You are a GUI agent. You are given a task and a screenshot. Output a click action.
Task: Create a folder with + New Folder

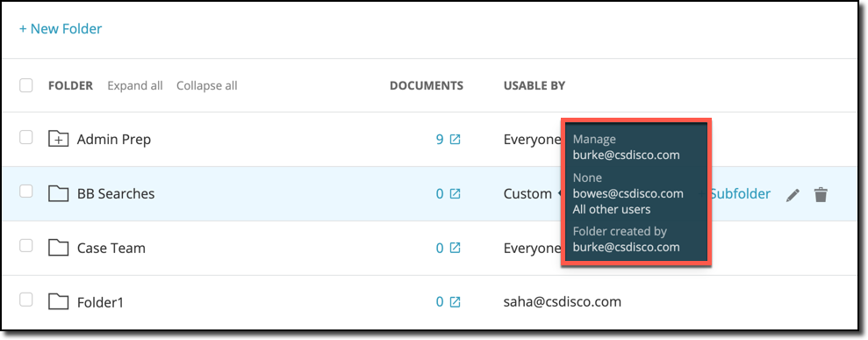61,29
